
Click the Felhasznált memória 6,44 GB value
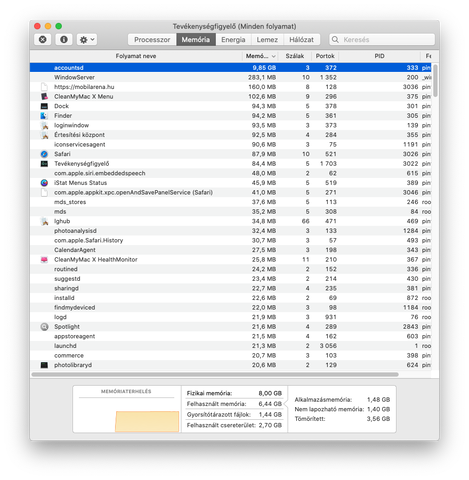[270, 404]
